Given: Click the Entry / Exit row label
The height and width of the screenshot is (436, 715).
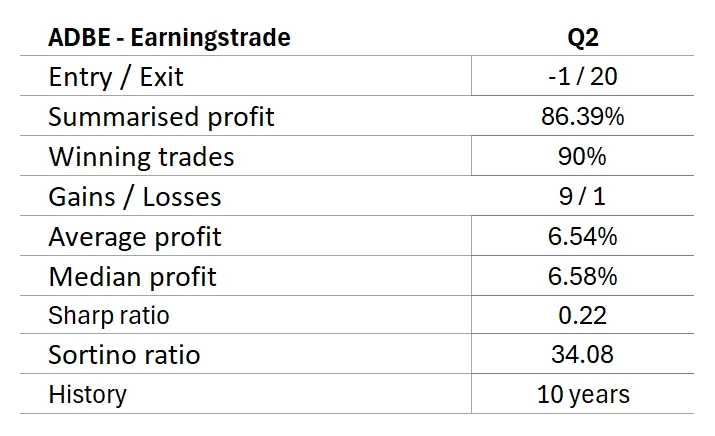Looking at the screenshot, I should 116,77.
